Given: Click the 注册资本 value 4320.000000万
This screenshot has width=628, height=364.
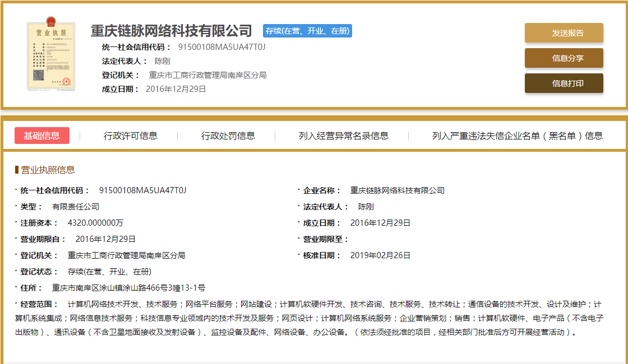Looking at the screenshot, I should point(95,223).
